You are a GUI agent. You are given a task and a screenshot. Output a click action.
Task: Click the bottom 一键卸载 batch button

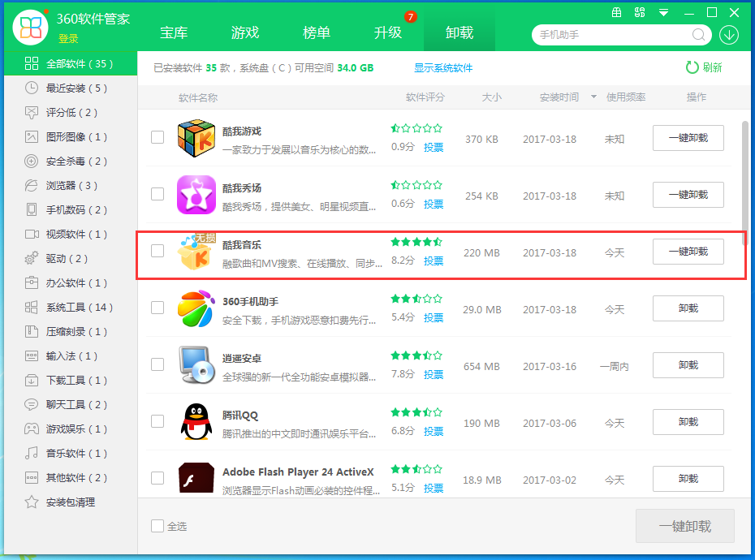click(684, 526)
